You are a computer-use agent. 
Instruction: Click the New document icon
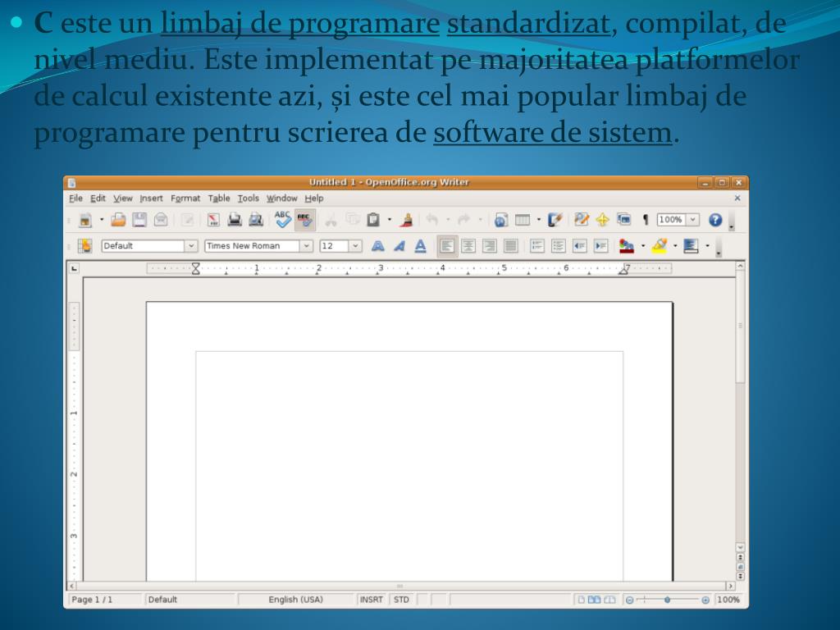pyautogui.click(x=85, y=220)
